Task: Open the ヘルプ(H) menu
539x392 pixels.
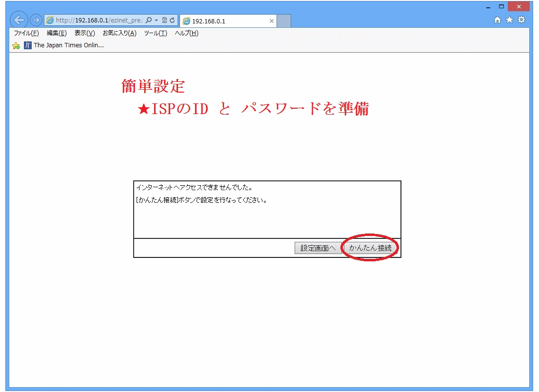Action: pos(187,33)
